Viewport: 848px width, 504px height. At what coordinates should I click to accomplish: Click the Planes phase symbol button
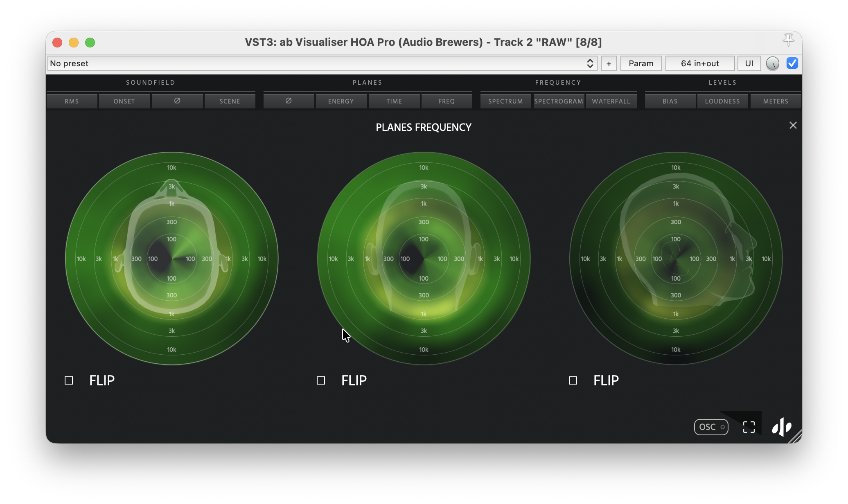pyautogui.click(x=289, y=101)
